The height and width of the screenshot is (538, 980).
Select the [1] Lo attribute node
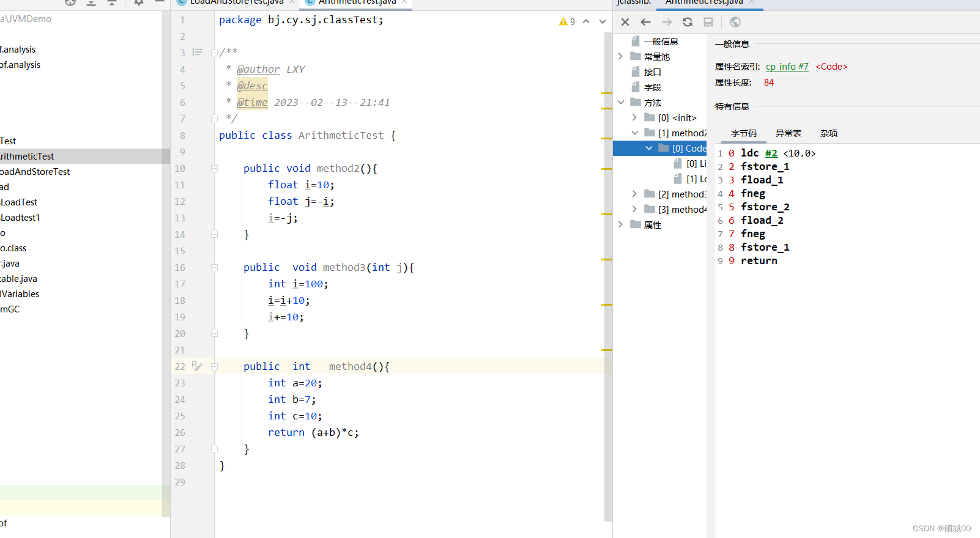[x=690, y=179]
